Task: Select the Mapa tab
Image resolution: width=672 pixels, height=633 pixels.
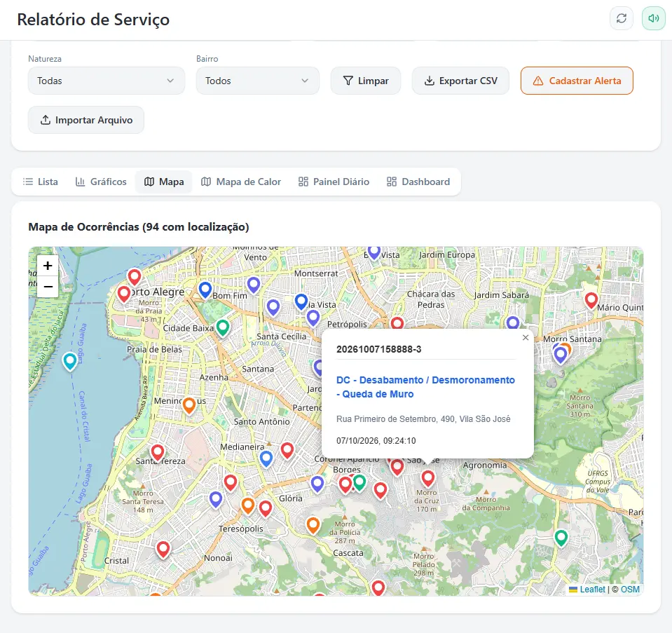Action: pyautogui.click(x=164, y=182)
